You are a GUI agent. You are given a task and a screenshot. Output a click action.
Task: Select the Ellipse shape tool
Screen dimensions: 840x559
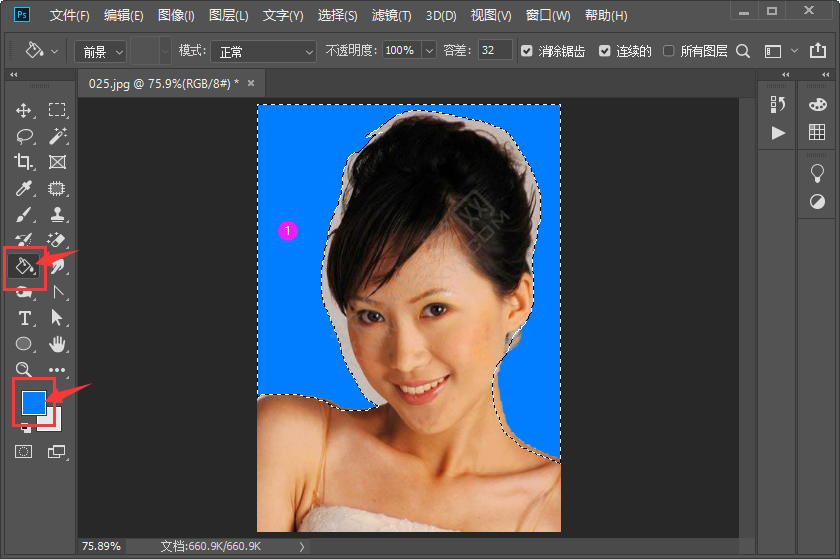click(24, 344)
